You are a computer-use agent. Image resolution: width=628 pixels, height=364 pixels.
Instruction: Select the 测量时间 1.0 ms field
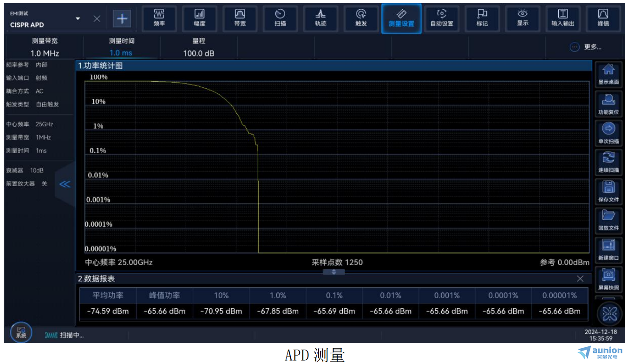pyautogui.click(x=121, y=52)
